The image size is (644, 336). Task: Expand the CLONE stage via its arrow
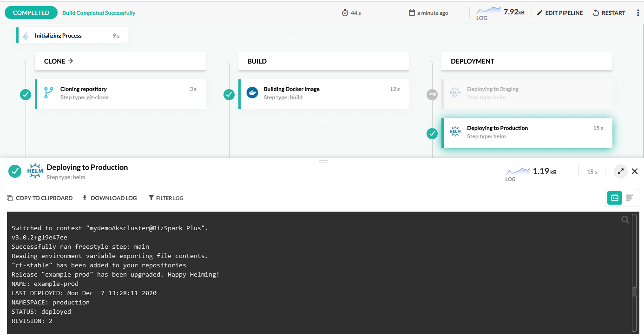[71, 61]
